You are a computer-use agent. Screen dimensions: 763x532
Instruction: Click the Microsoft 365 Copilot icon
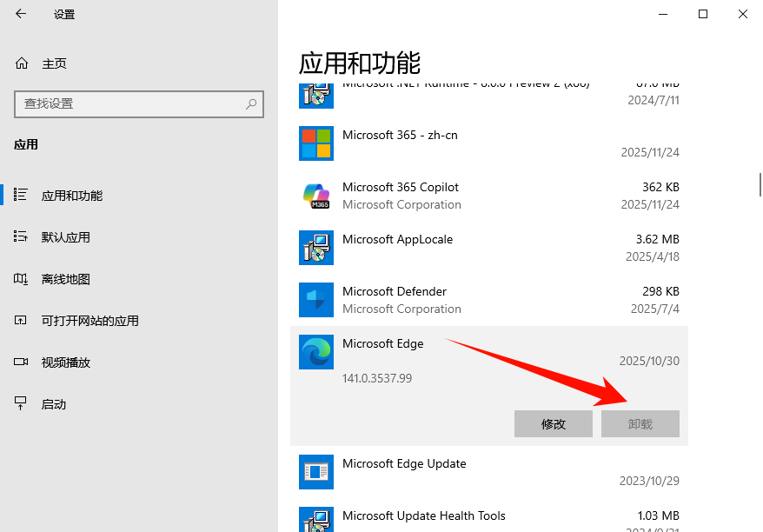315,196
